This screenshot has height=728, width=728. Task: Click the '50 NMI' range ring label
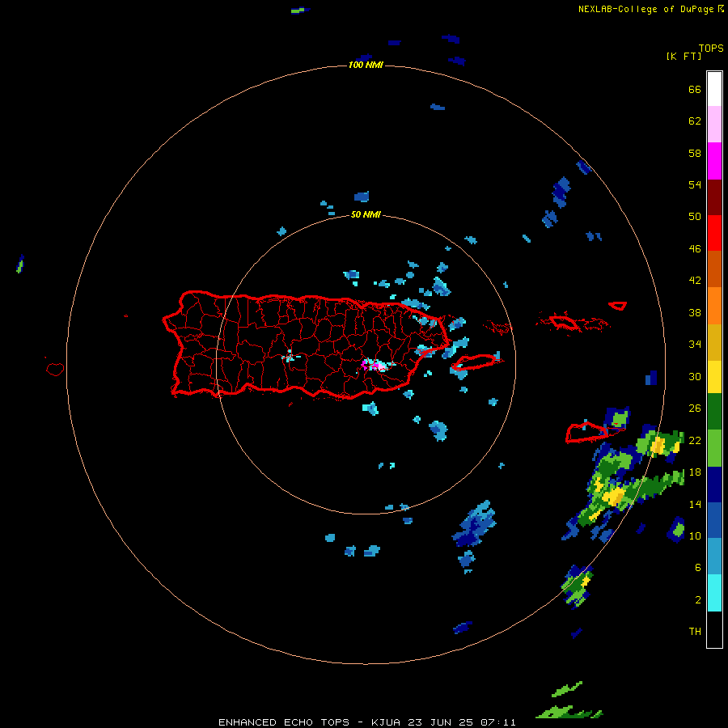point(366,214)
